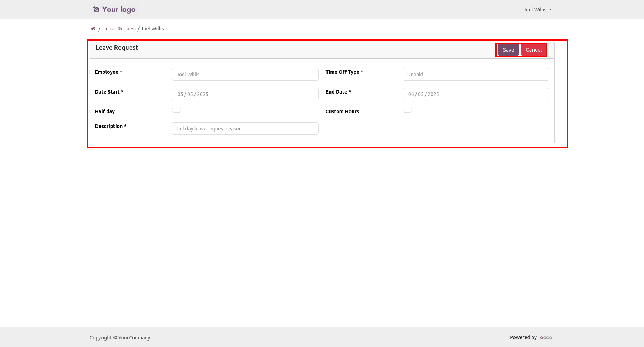This screenshot has width=644, height=347.
Task: Toggle the Half day checkbox
Action: (x=177, y=110)
